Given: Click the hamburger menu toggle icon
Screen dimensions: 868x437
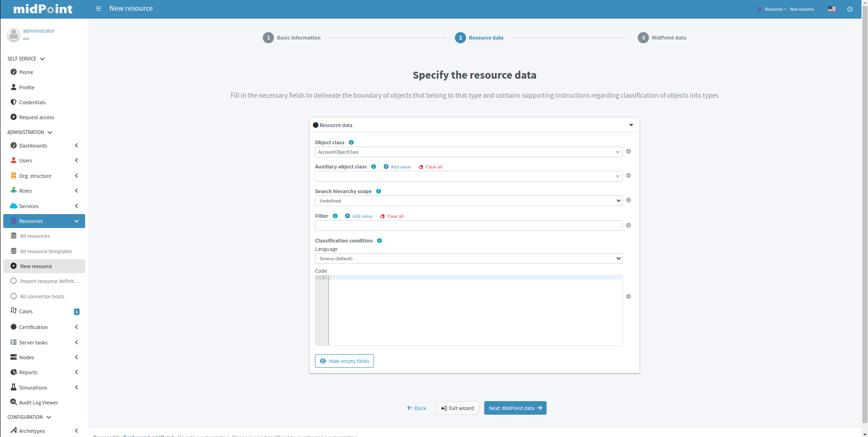Looking at the screenshot, I should pos(98,9).
